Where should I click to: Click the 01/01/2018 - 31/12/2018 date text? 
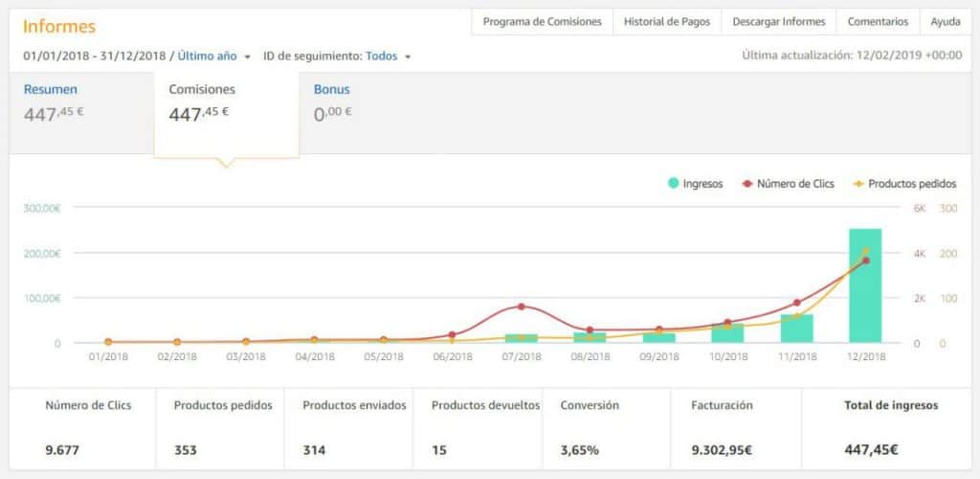tap(95, 56)
